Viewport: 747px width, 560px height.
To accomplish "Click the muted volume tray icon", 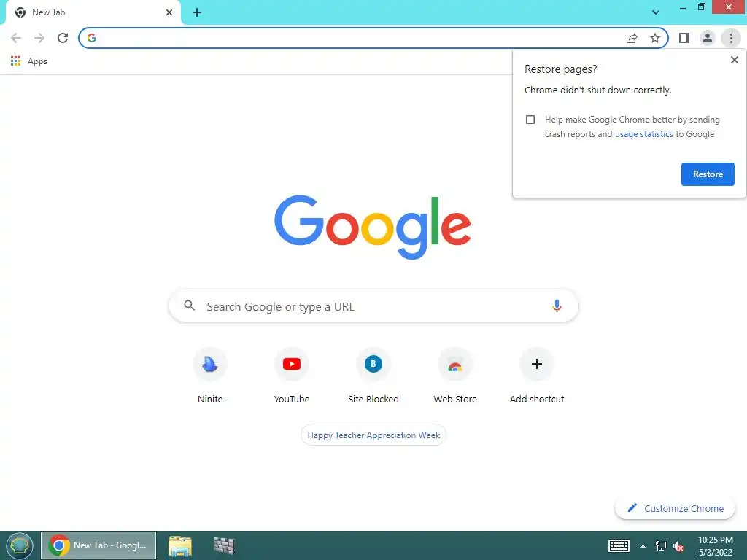I will [678, 546].
